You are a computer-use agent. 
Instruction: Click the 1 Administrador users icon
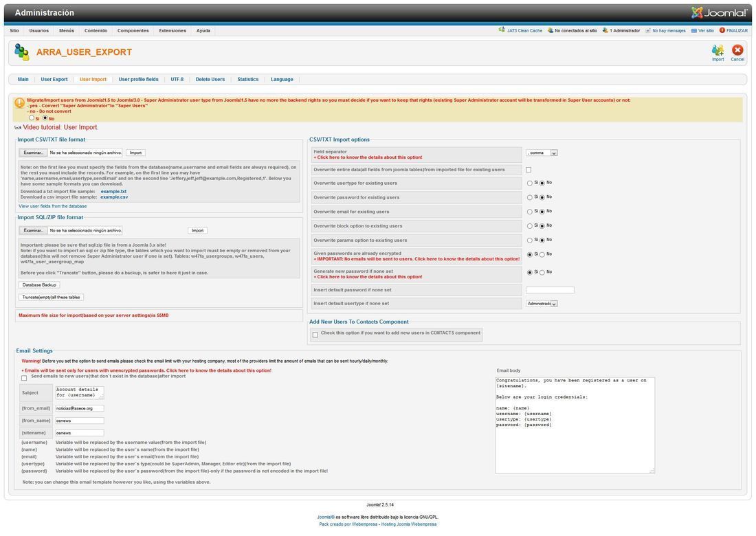pos(605,30)
